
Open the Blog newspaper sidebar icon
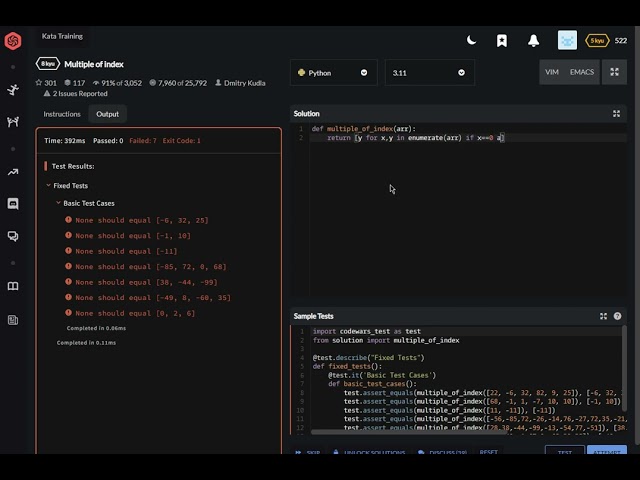pos(13,320)
